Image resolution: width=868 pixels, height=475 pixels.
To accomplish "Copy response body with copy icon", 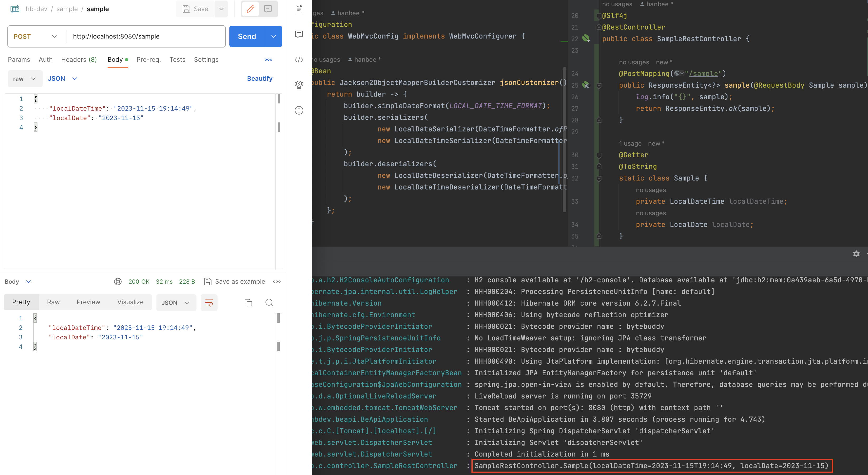I will (x=248, y=302).
